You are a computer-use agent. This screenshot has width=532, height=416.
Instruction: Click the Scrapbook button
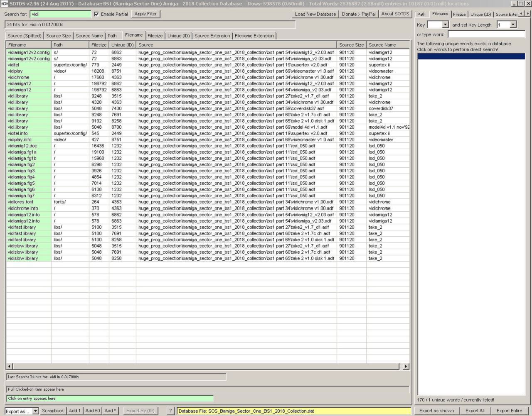pyautogui.click(x=53, y=411)
